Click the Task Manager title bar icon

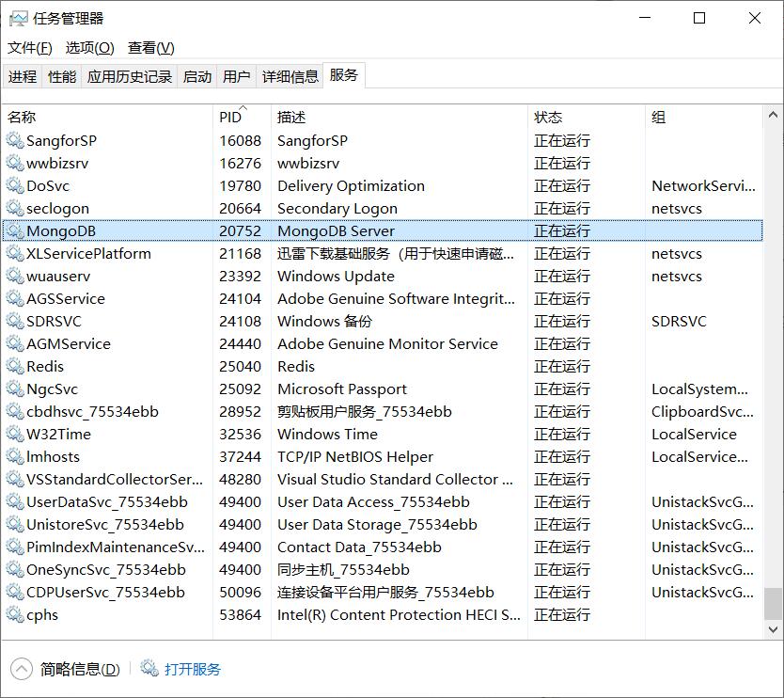(x=19, y=19)
